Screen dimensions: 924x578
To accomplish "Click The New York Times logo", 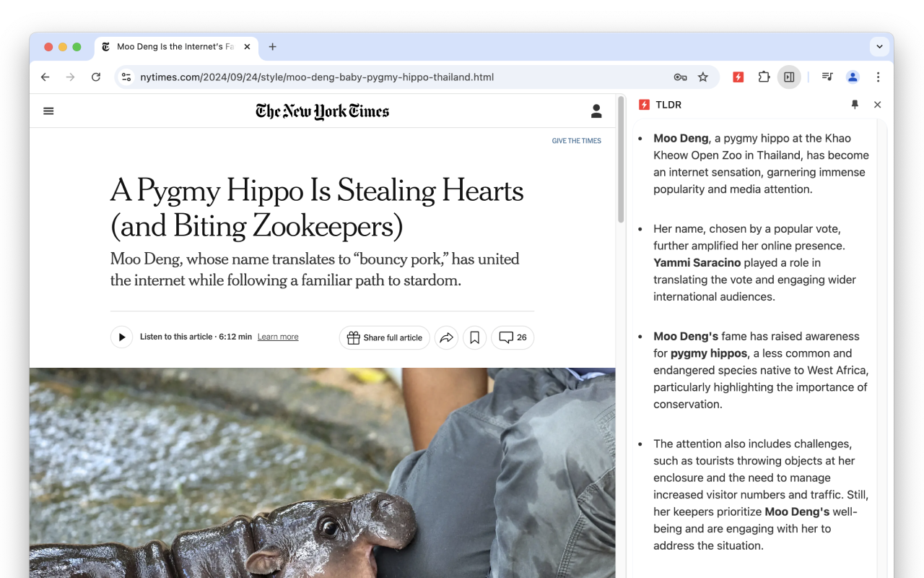I will (322, 111).
